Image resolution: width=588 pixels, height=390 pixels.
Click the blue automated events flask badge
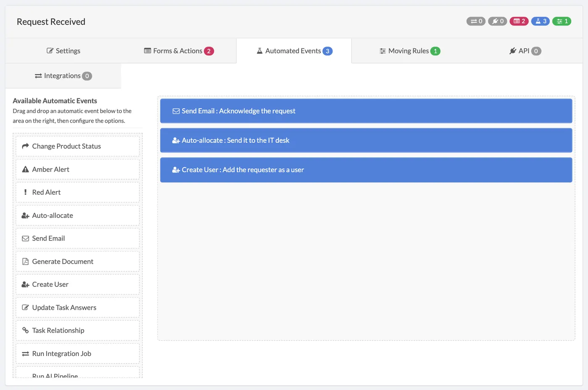(541, 21)
